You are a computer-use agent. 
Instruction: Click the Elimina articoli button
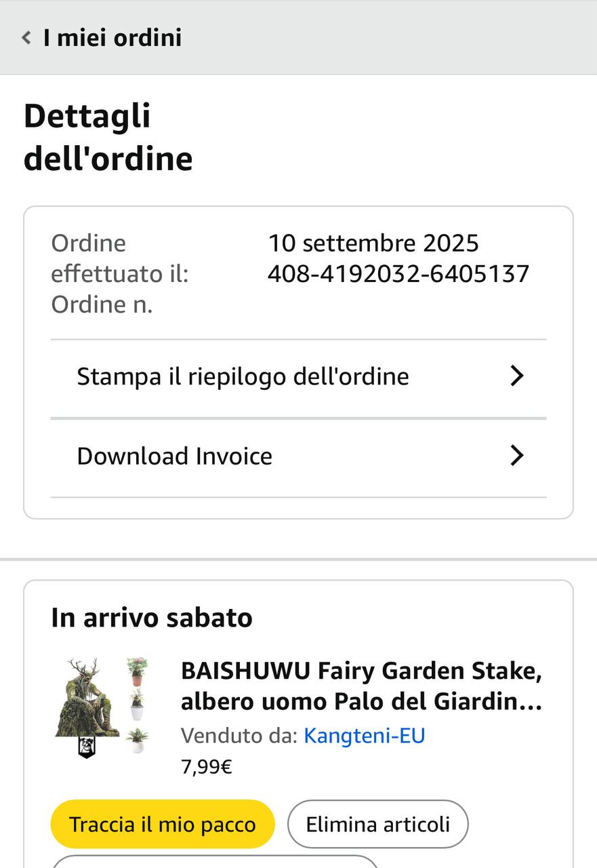coord(378,824)
